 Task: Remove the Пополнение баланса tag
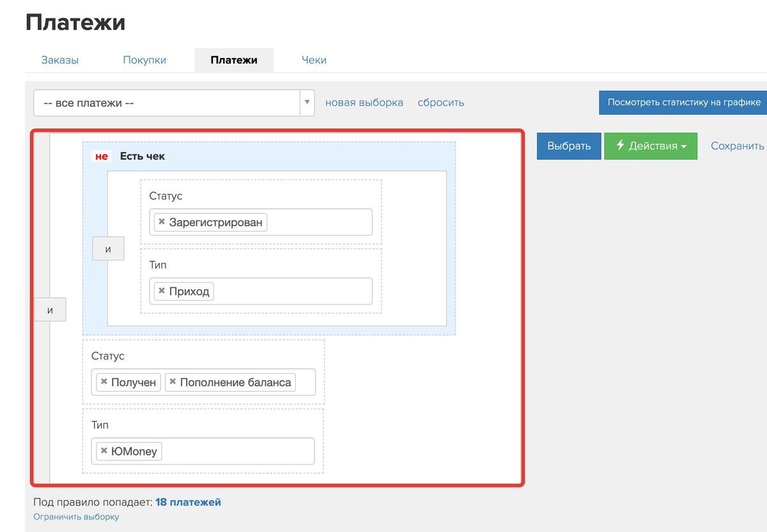click(x=172, y=382)
